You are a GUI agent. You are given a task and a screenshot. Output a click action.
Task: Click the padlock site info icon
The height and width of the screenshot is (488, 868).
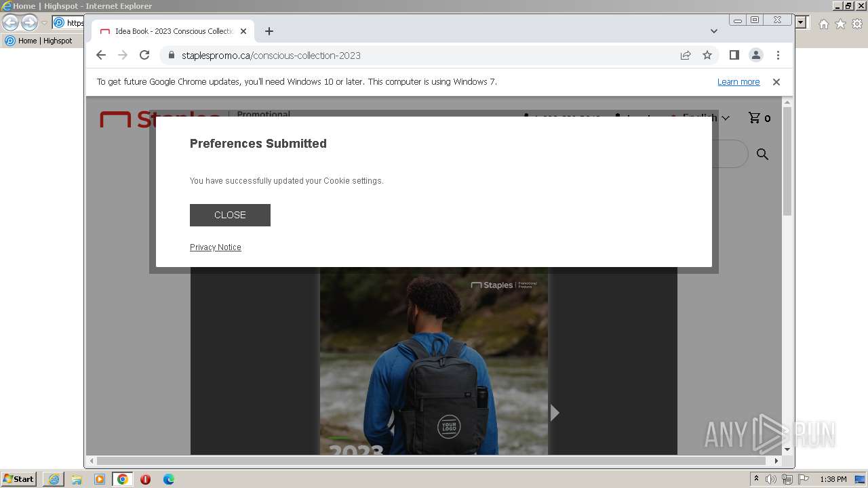[171, 55]
